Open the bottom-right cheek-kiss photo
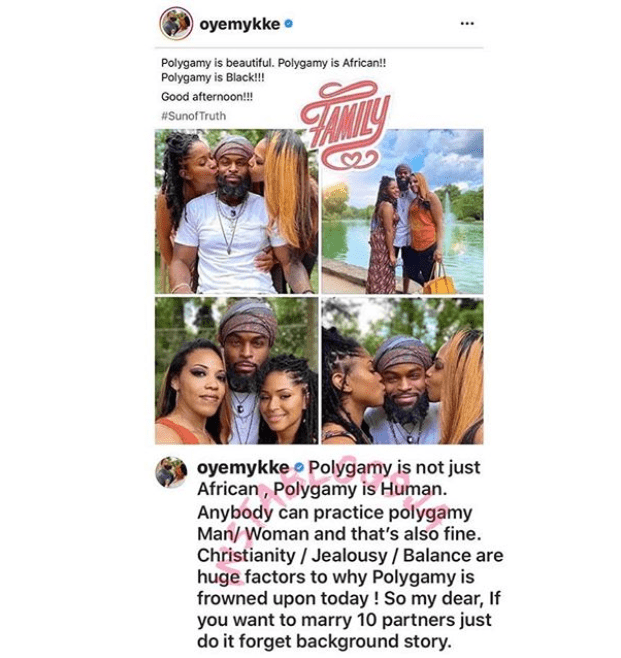Viewport: 621px width, 658px height. (x=402, y=371)
